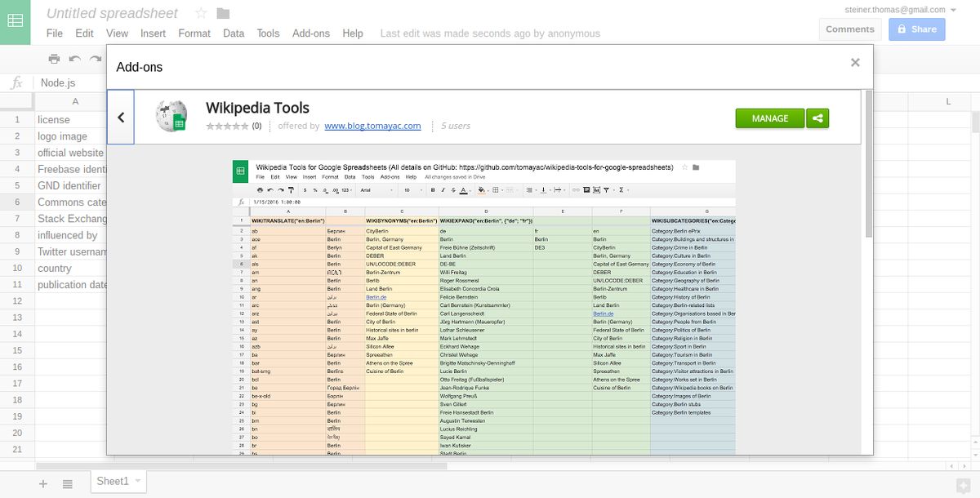Click the redo arrow icon
The image size is (980, 498).
[x=96, y=59]
